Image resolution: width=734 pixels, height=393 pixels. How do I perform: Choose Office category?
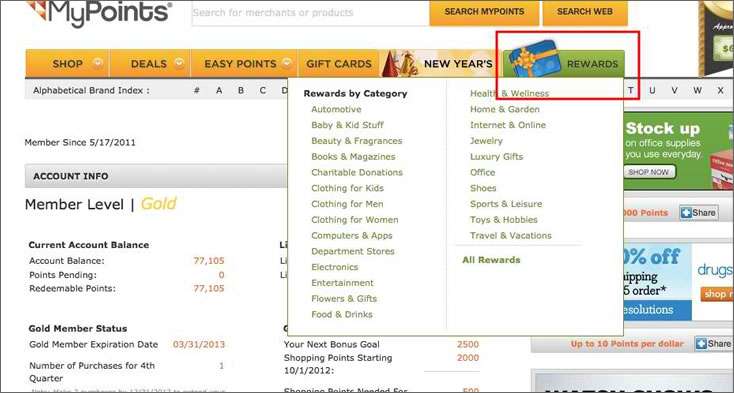[x=483, y=172]
